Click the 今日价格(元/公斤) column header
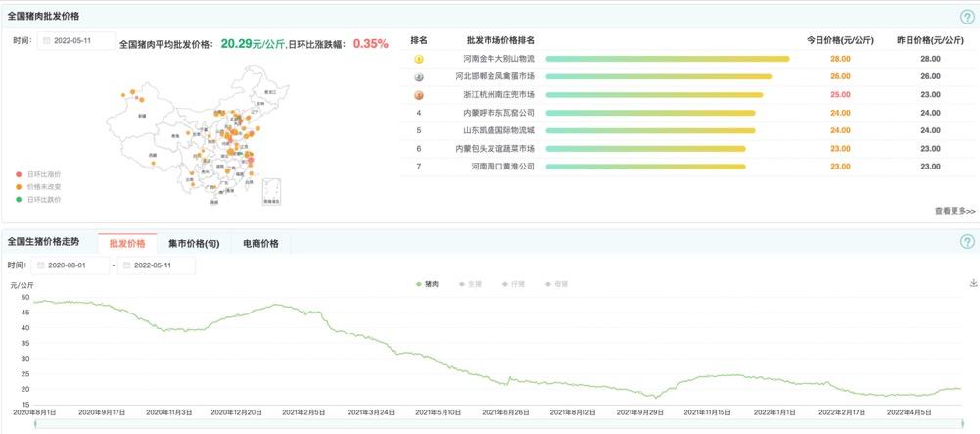This screenshot has height=434, width=980. 841,40
